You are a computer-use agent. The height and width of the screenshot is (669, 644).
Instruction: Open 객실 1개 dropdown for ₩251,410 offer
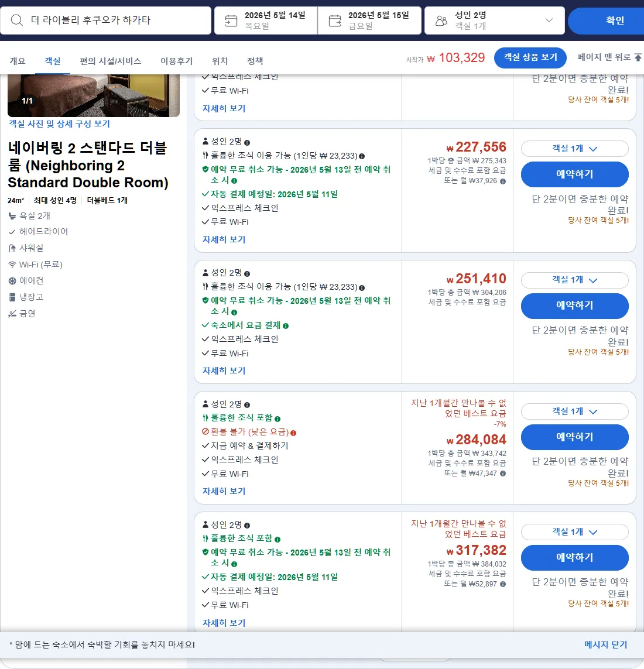click(x=574, y=280)
